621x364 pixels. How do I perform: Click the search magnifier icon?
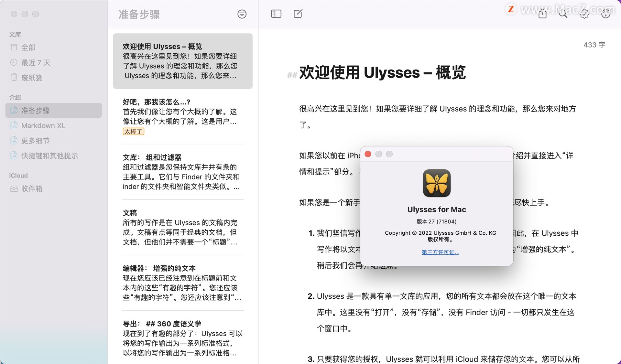(563, 14)
